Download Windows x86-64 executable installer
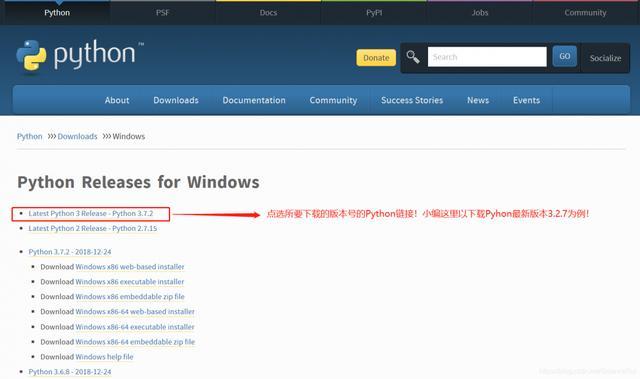640x379 pixels. click(135, 327)
